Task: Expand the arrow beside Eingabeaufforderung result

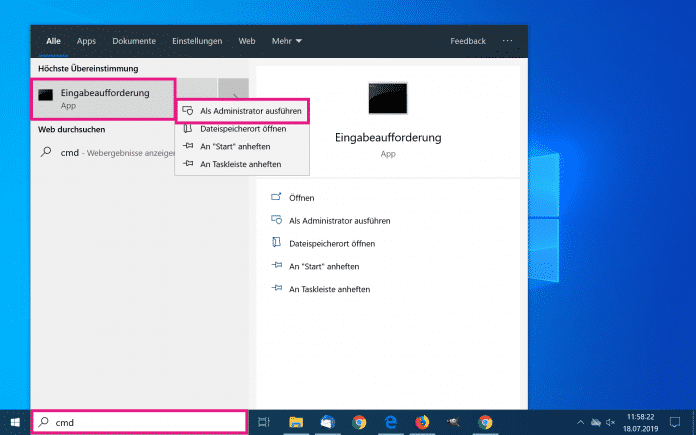Action: 233,97
